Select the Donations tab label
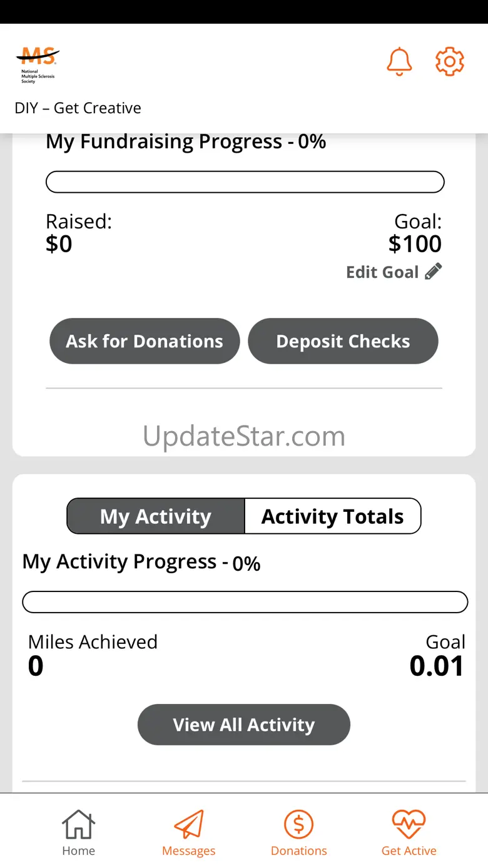Screen dimensions: 488x868 [298, 851]
